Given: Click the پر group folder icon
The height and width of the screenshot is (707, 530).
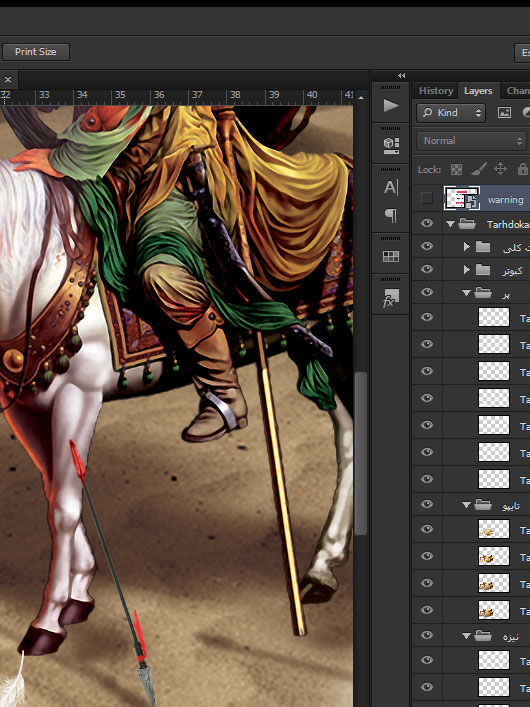Looking at the screenshot, I should tap(483, 293).
